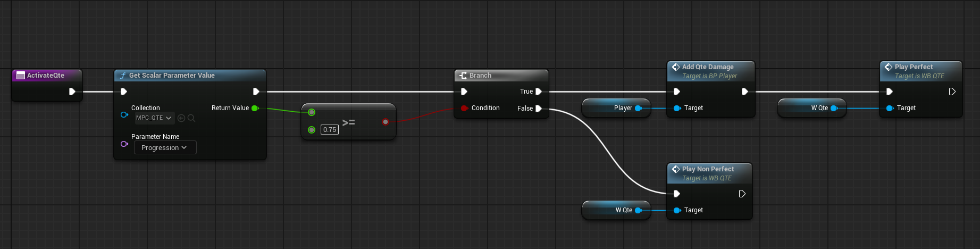Open the MPC_QTE collection dropdown

(154, 118)
